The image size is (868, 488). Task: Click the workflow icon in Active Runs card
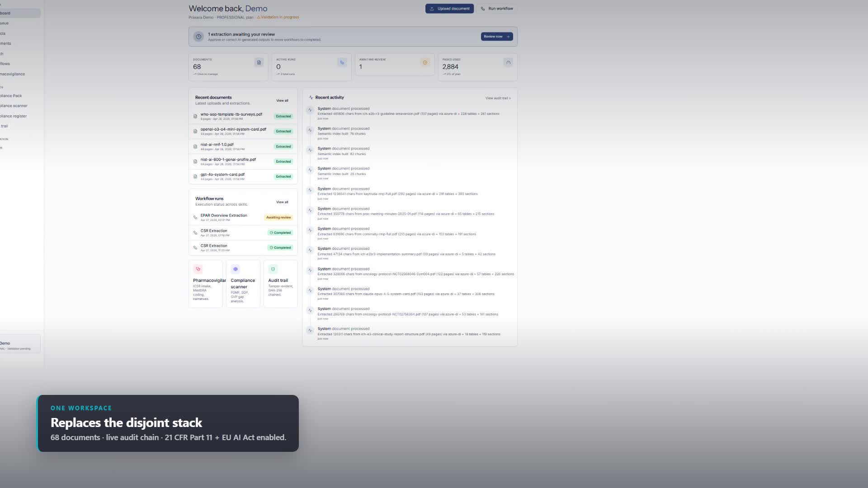[x=342, y=62]
